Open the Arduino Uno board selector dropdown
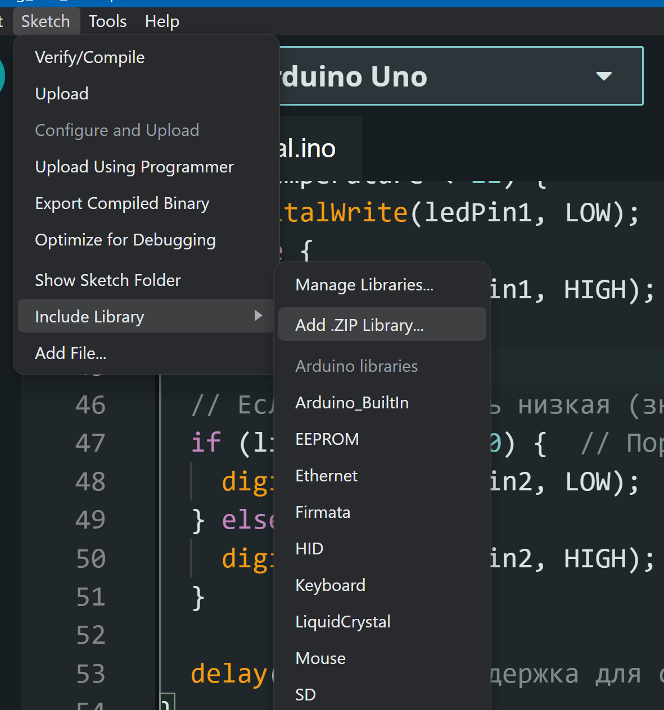 [603, 76]
